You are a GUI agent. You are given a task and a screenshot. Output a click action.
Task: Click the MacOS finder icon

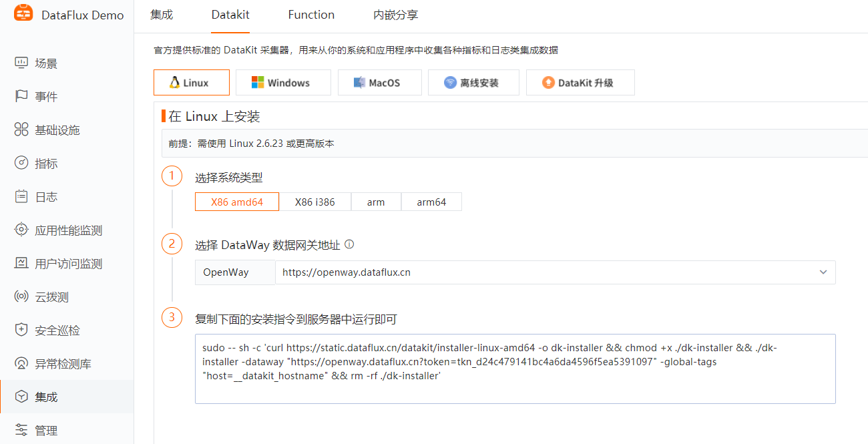[x=359, y=83]
